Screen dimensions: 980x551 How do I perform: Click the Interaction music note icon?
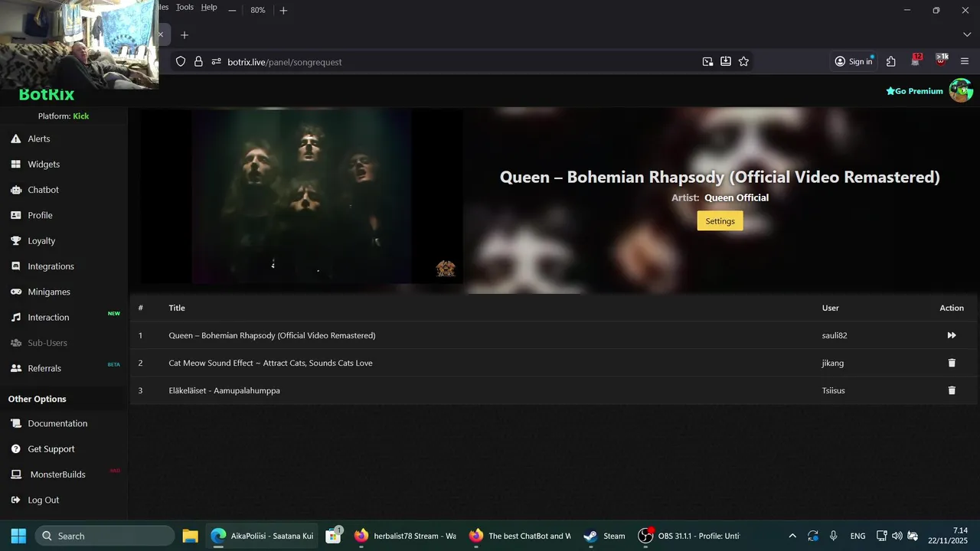click(15, 318)
